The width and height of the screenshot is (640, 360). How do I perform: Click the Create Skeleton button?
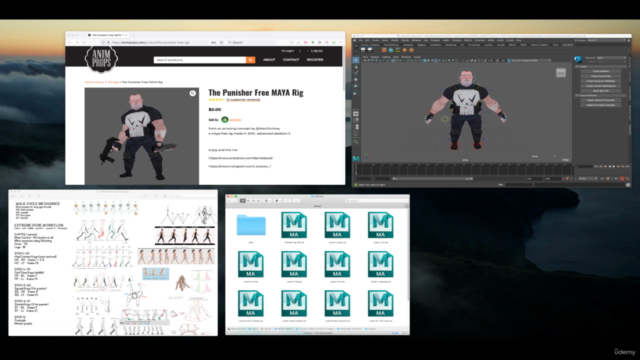(601, 71)
